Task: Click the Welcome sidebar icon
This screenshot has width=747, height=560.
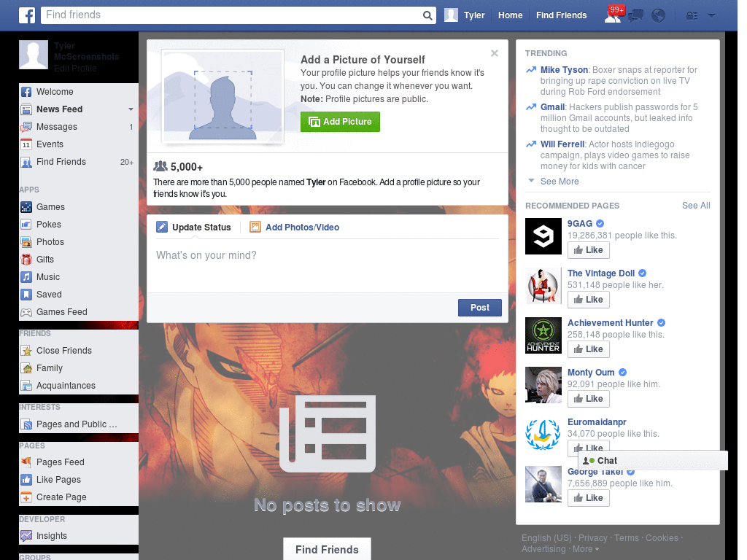Action: 26,92
